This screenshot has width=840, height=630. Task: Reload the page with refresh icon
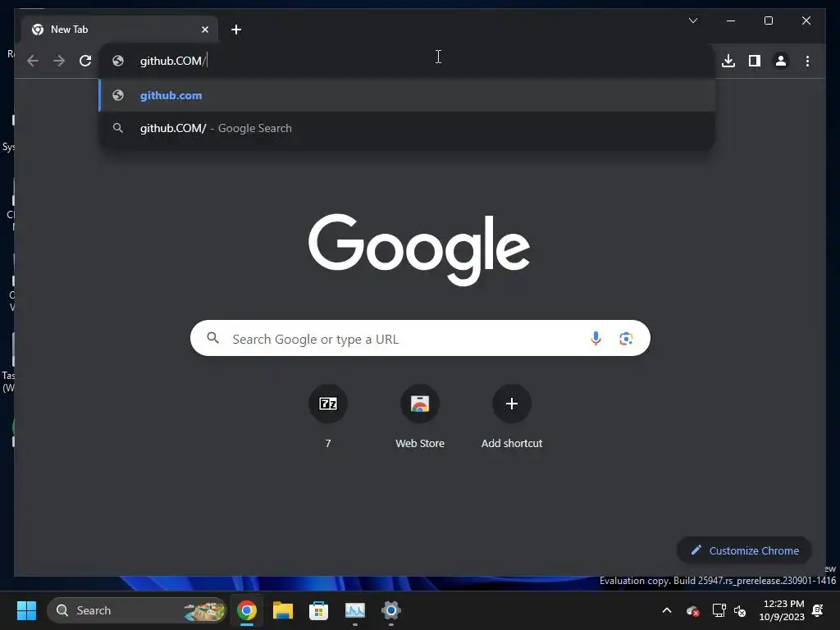85,61
